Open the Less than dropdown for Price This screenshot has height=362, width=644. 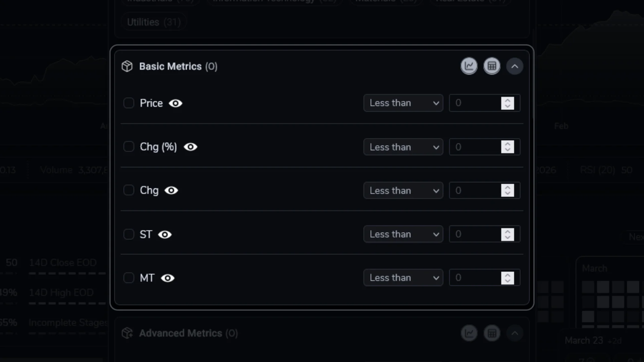pos(403,103)
